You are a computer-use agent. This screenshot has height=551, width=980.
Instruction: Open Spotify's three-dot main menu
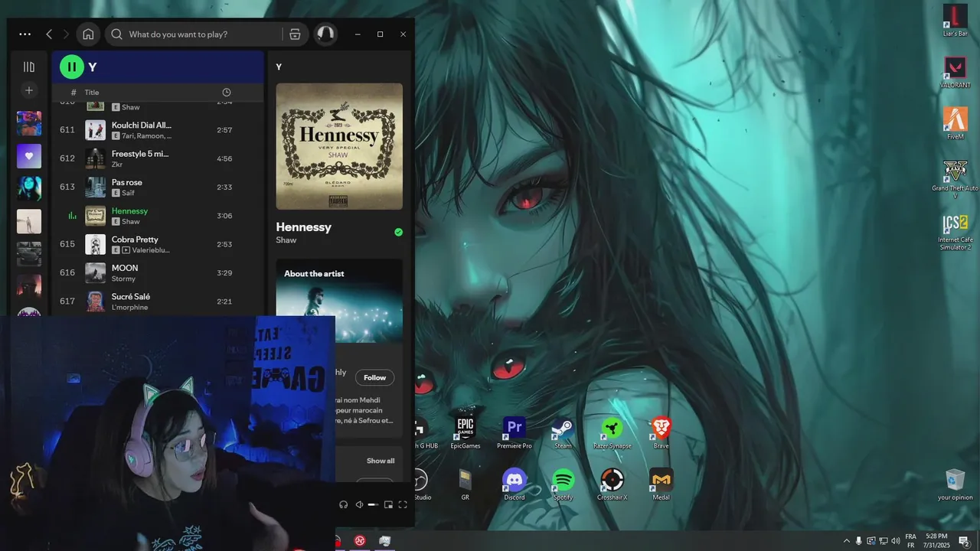pos(25,34)
